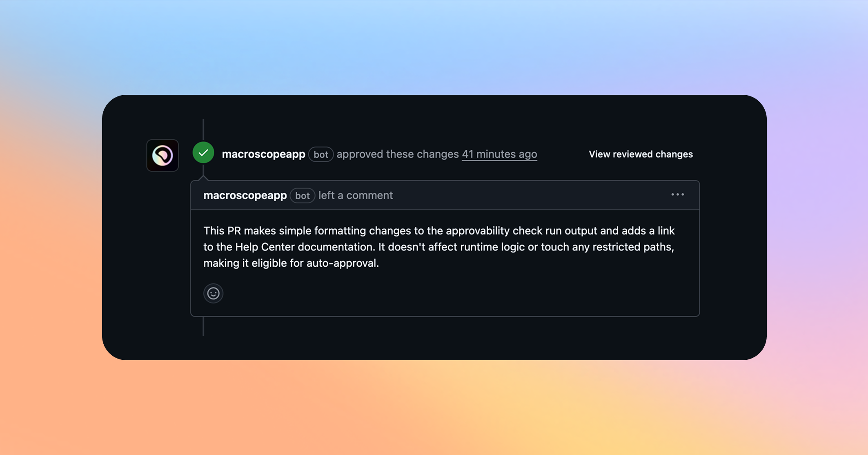
Task: Click the bot badge in the comment header
Action: [x=302, y=196]
